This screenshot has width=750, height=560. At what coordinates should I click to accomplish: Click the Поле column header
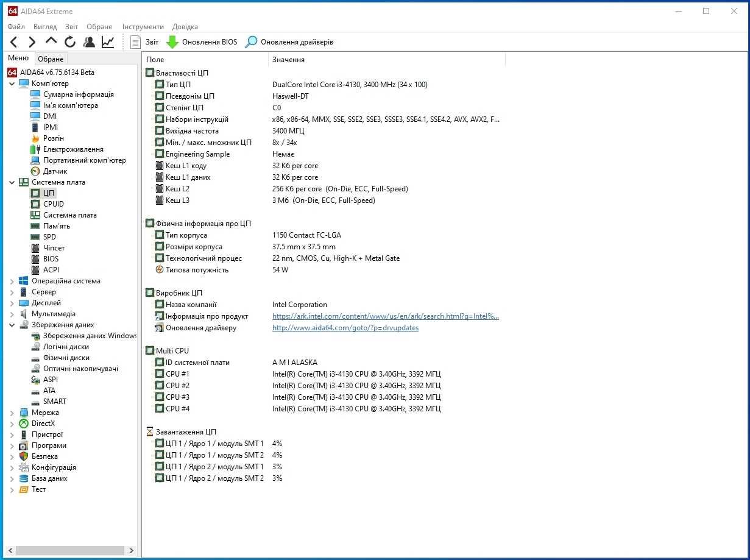pyautogui.click(x=205, y=60)
